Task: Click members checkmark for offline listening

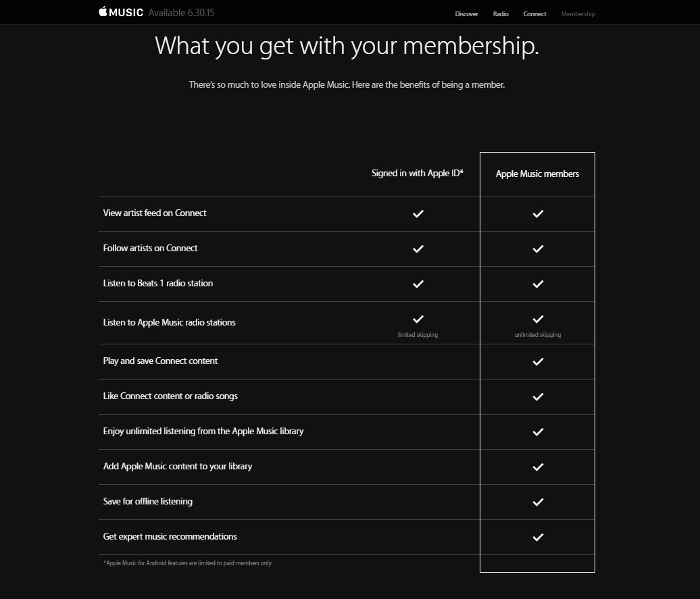Action: point(538,502)
